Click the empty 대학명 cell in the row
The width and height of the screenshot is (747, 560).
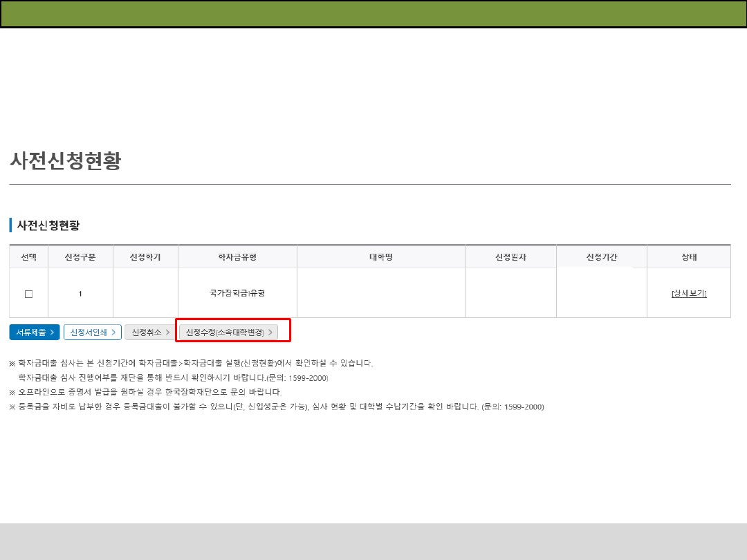pos(380,293)
